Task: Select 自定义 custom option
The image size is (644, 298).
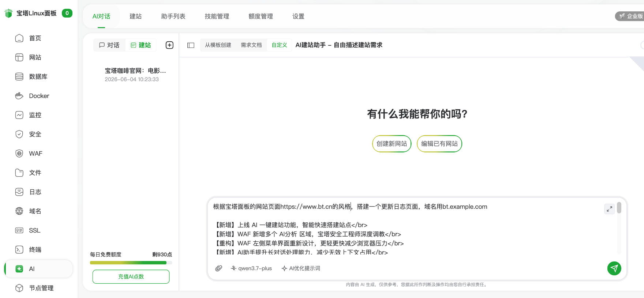Action: [x=279, y=45]
